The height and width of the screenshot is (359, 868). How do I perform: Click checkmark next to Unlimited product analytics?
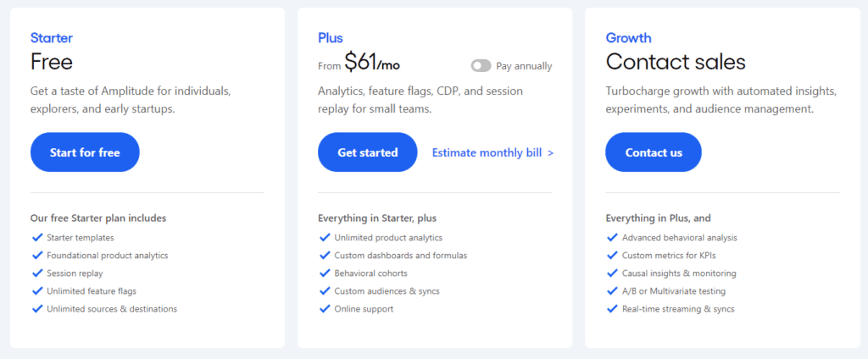(324, 238)
